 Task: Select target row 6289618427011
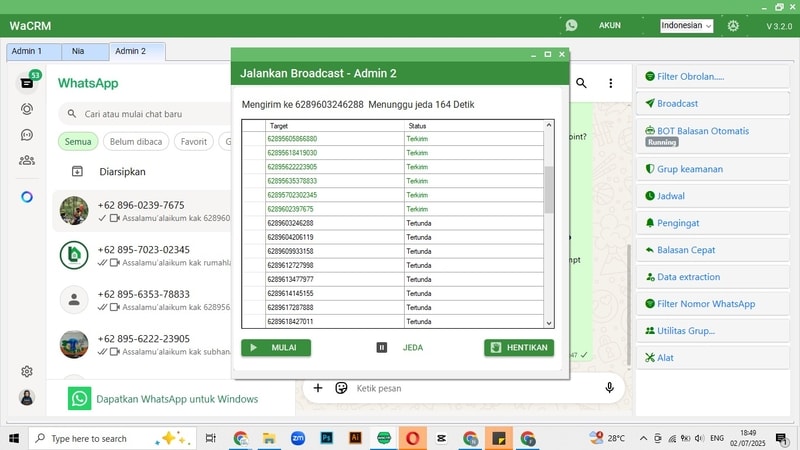(x=393, y=321)
